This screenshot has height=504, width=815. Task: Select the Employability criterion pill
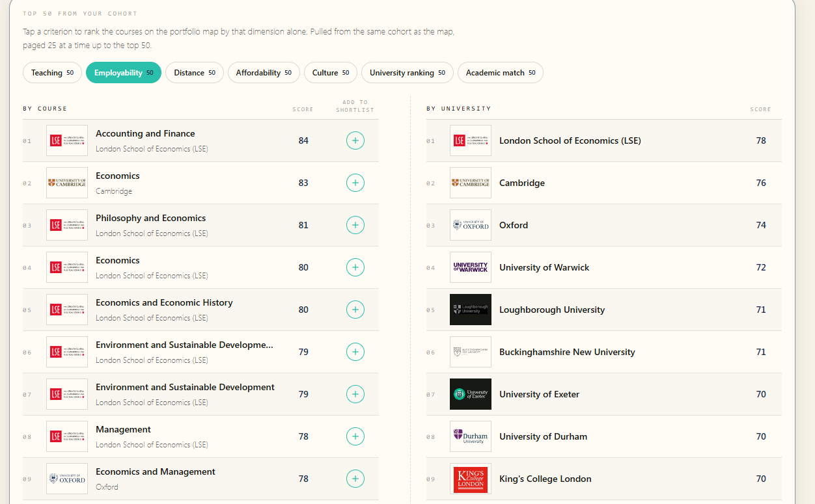pyautogui.click(x=124, y=73)
